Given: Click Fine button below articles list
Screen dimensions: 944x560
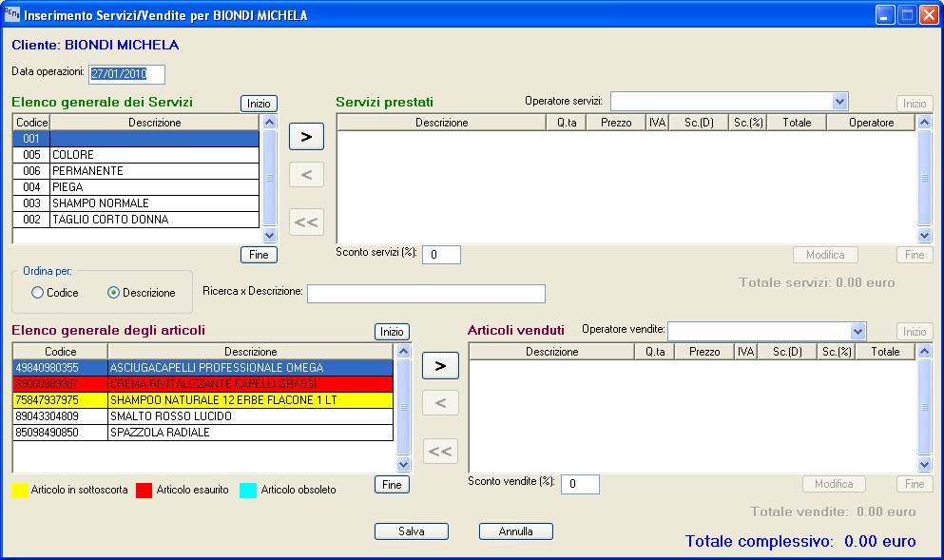Looking at the screenshot, I should [392, 484].
